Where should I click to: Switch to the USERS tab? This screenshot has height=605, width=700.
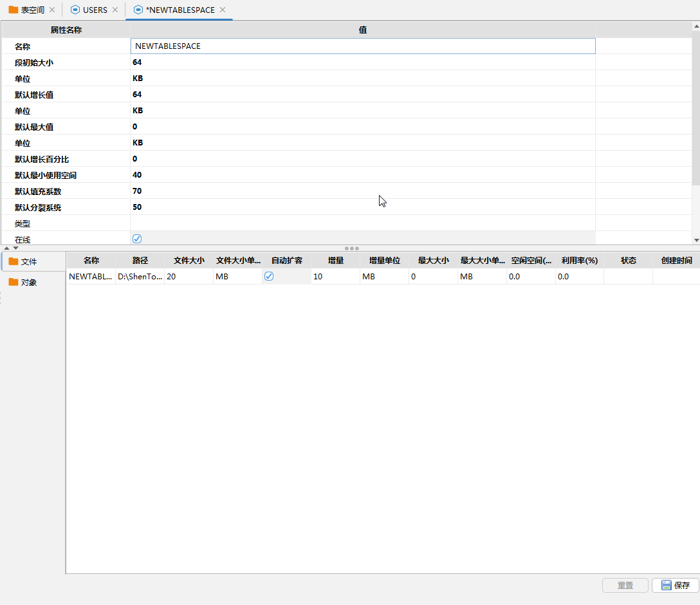[95, 10]
